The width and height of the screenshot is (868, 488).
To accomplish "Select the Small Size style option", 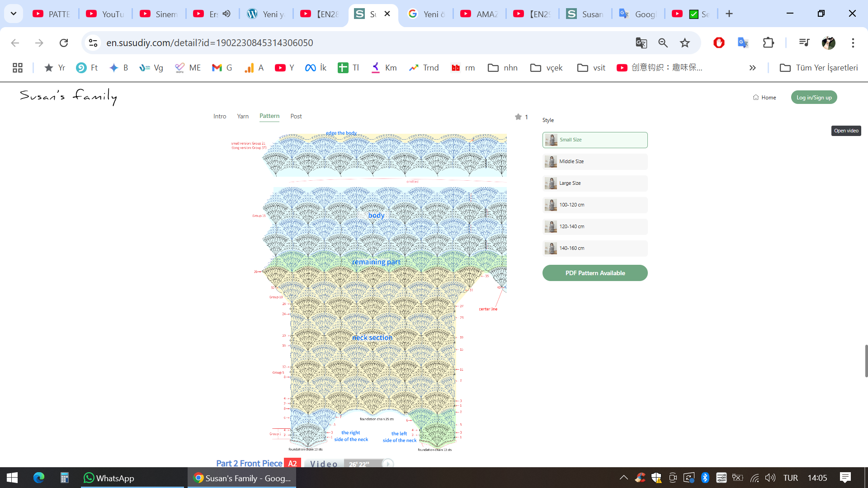I will (x=595, y=140).
